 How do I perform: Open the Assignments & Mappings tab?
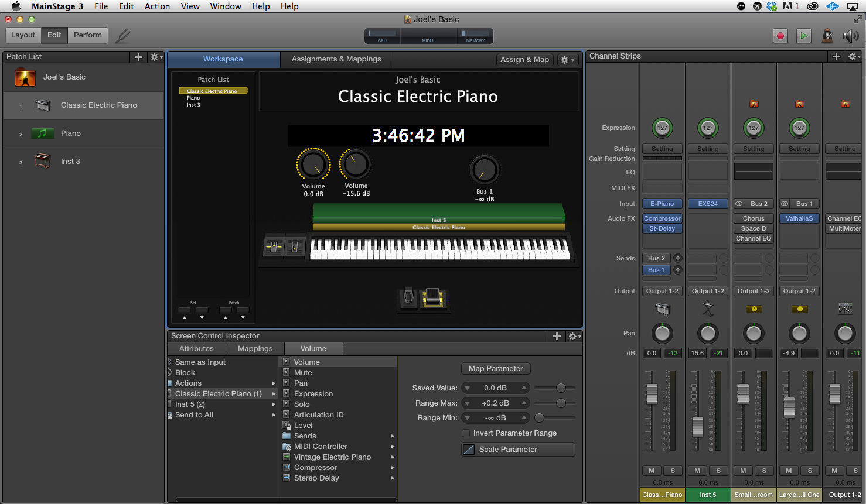[336, 59]
